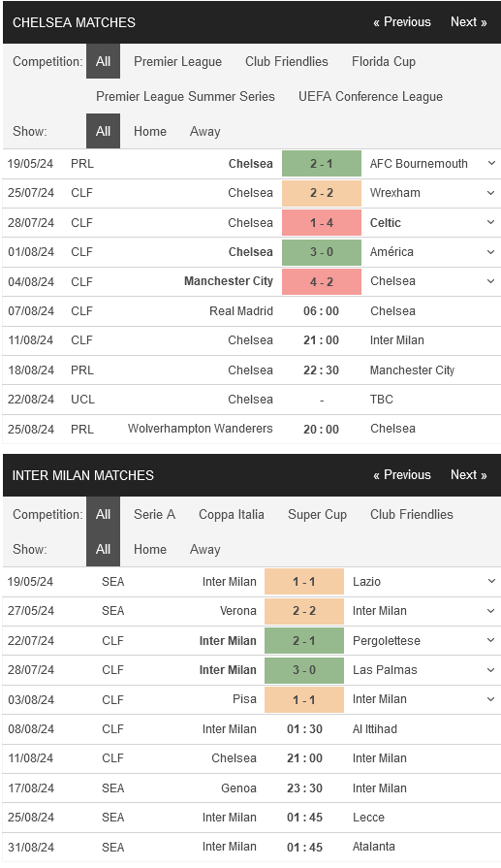Go to Next Inter Milan matches
This screenshot has width=501, height=868.
coord(468,475)
